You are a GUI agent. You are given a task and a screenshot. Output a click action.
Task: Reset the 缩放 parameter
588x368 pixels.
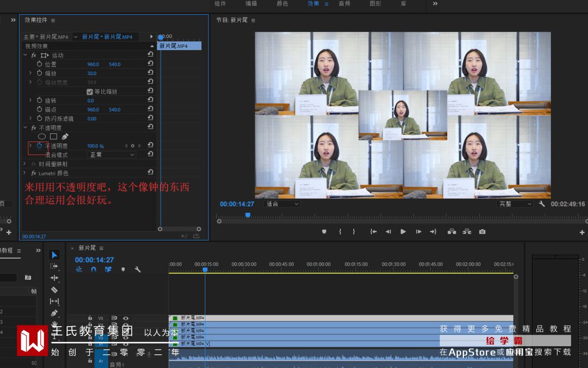point(150,72)
